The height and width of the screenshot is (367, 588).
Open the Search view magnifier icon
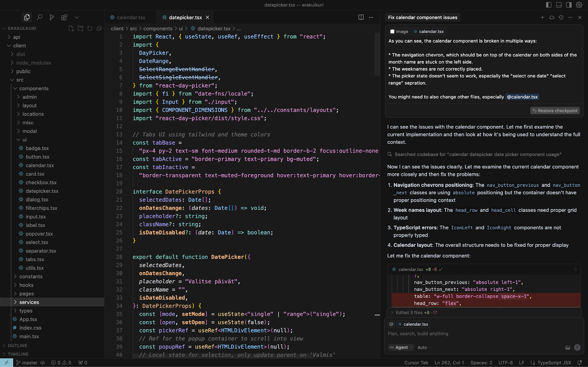(40, 17)
